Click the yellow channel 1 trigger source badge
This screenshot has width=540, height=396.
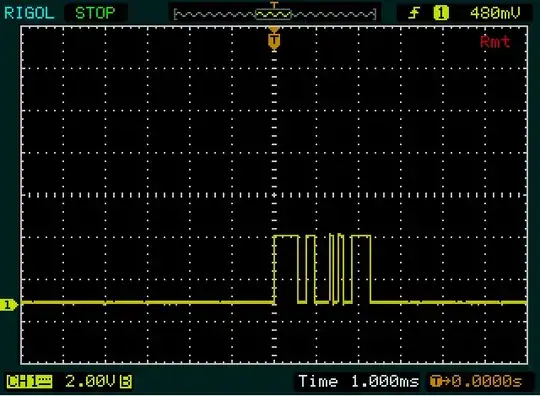click(x=441, y=13)
